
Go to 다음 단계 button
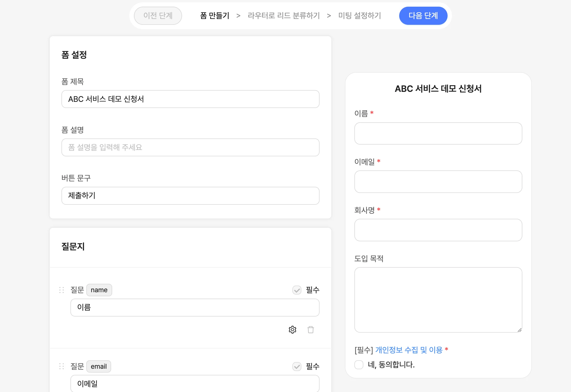pos(423,16)
